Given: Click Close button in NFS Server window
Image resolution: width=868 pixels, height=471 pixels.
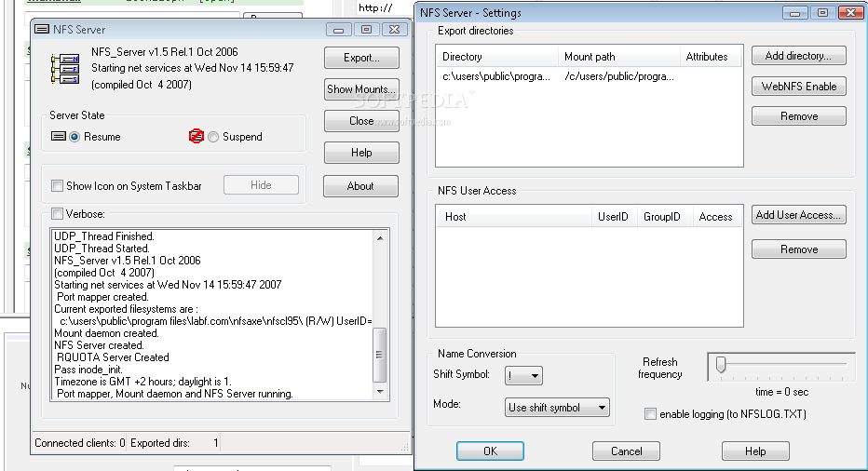Looking at the screenshot, I should pyautogui.click(x=361, y=121).
